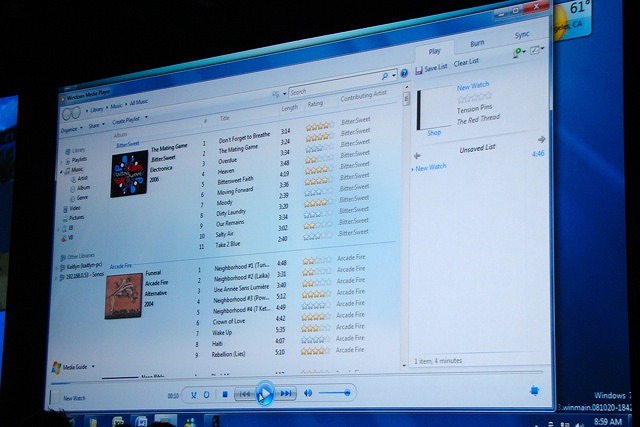
Task: Switch to the Play tab
Action: tap(435, 51)
